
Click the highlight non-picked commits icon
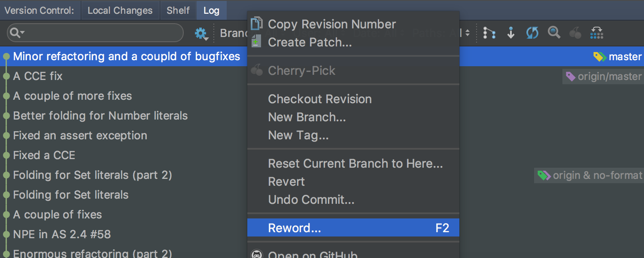coord(597,33)
